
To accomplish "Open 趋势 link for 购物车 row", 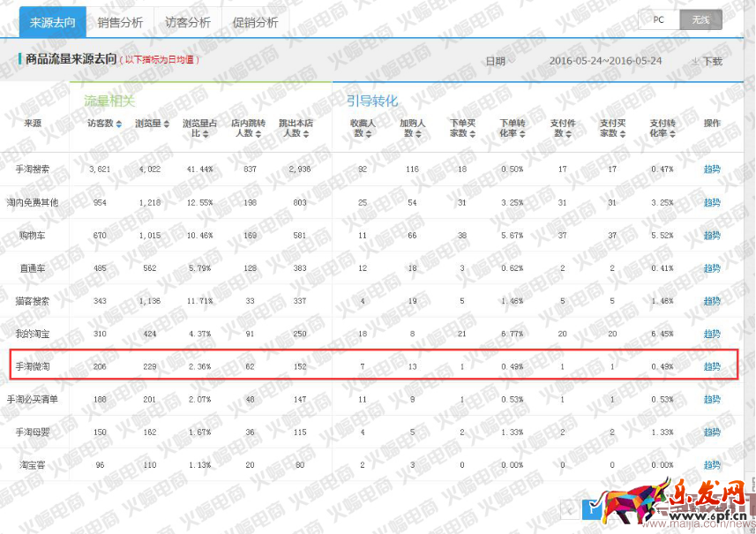I will coord(712,236).
